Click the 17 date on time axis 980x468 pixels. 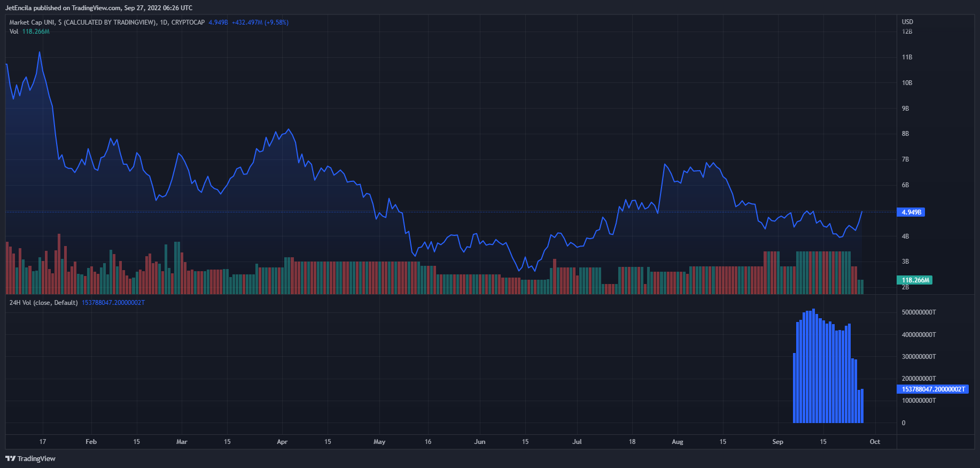[x=43, y=442]
